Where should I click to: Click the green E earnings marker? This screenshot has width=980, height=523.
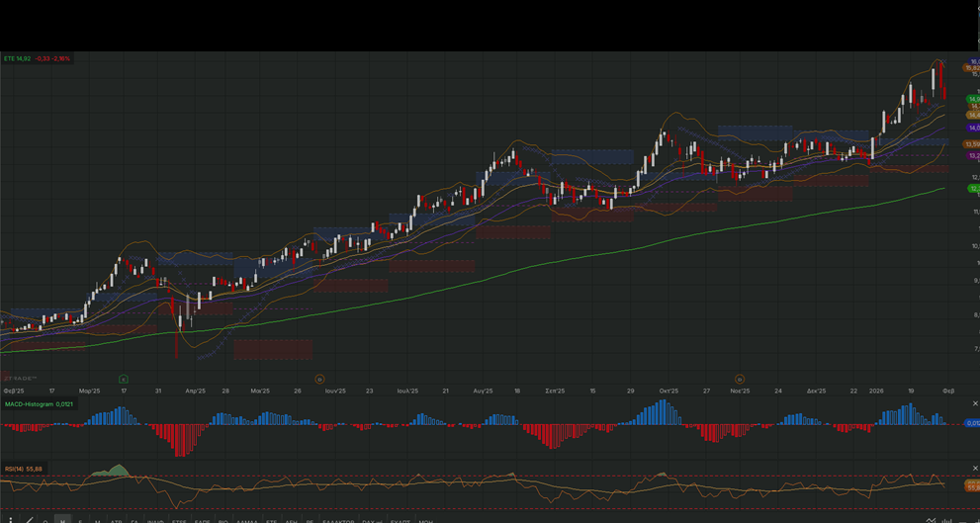tap(124, 379)
